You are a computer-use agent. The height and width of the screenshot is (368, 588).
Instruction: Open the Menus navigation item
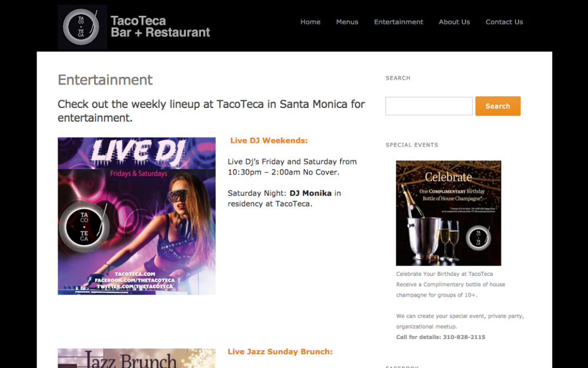pyautogui.click(x=347, y=22)
